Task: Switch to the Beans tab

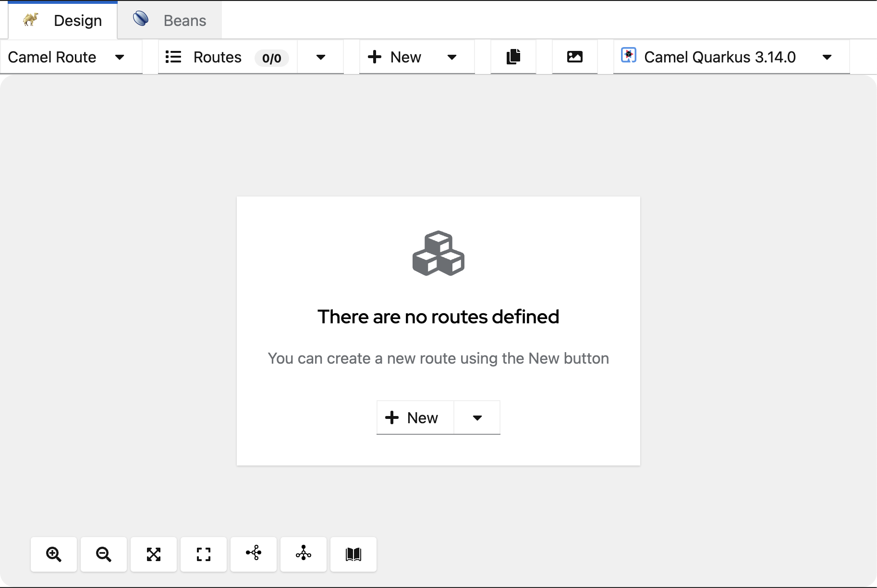Action: tap(170, 20)
